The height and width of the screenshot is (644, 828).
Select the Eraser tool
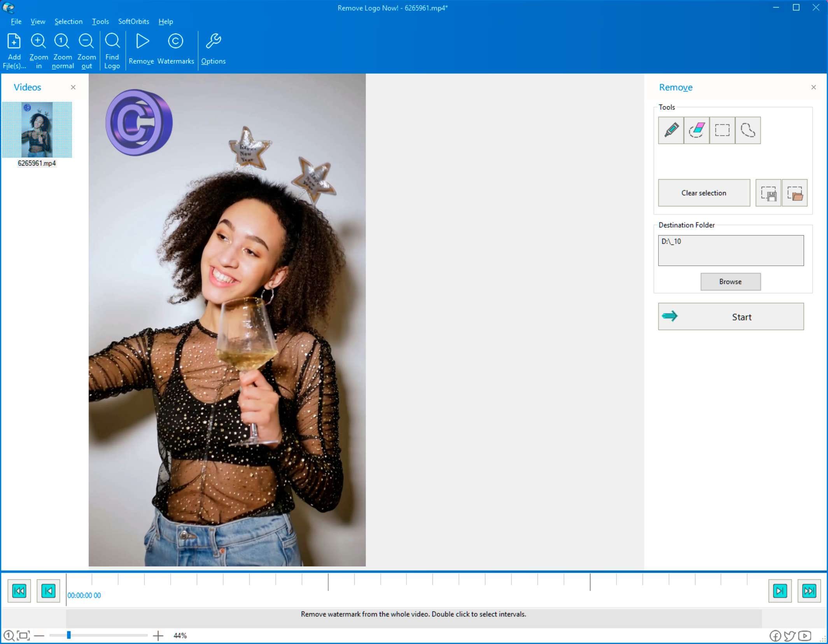click(x=696, y=130)
